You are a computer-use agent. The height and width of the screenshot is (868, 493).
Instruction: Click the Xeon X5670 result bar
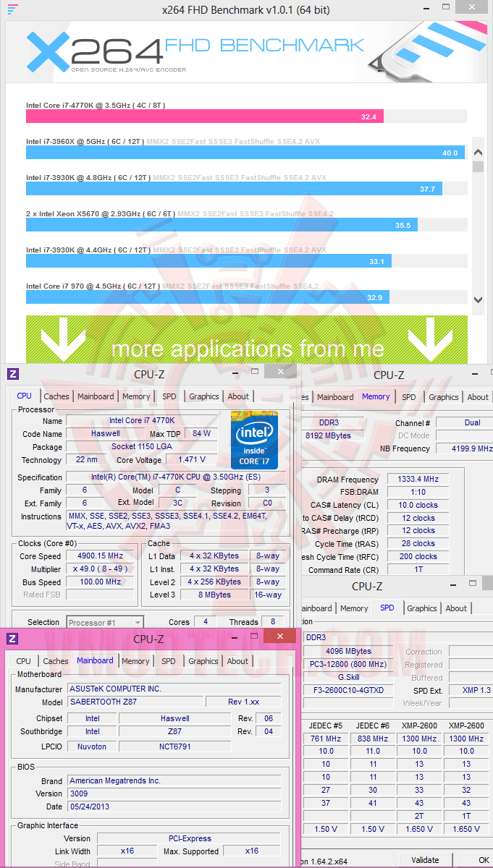point(221,225)
